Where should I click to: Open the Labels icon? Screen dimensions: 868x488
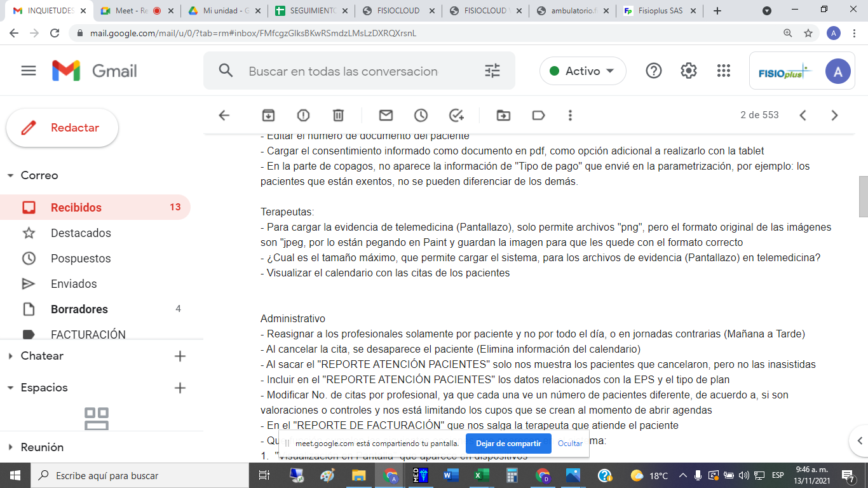[x=538, y=115]
